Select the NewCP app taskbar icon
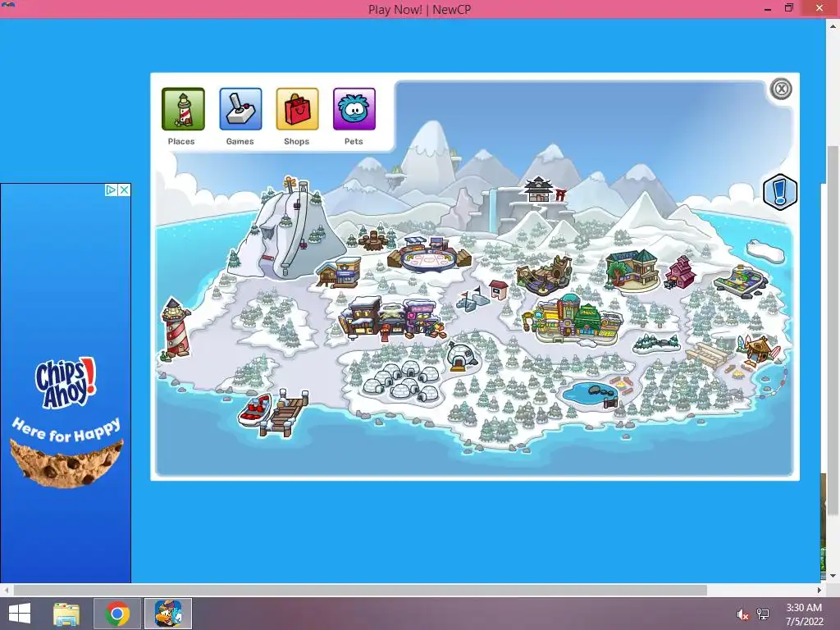The height and width of the screenshot is (630, 840). click(168, 614)
